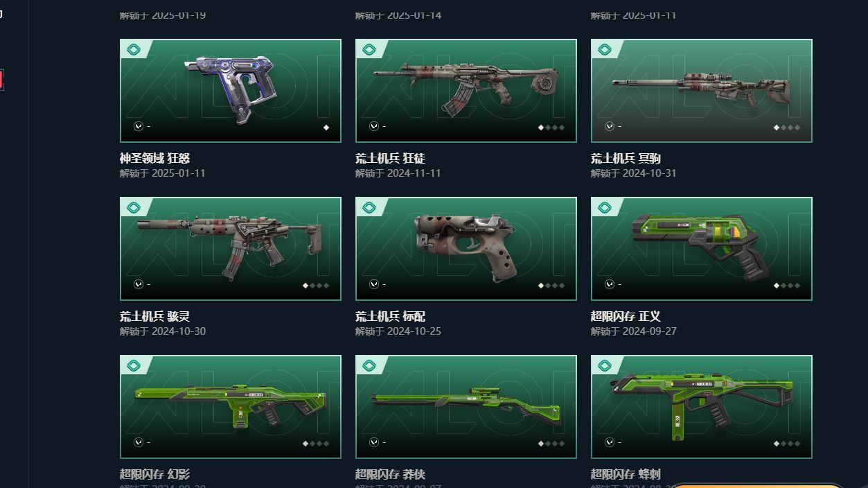Click the VP currency icon on 超限闪存 幻影 card
868x488 pixels.
pos(139,442)
